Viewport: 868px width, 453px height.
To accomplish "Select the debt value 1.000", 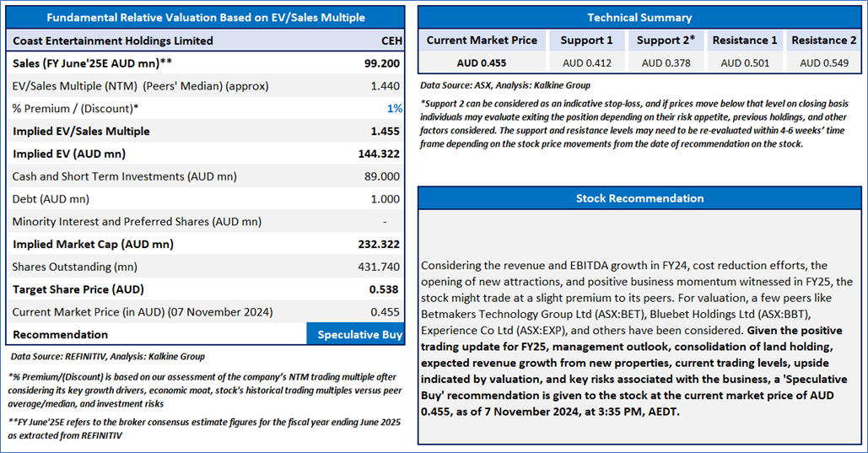I will click(x=385, y=199).
